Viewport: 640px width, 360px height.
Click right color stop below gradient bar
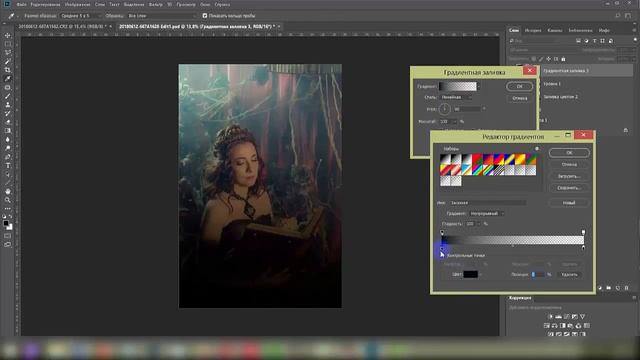[x=583, y=248]
